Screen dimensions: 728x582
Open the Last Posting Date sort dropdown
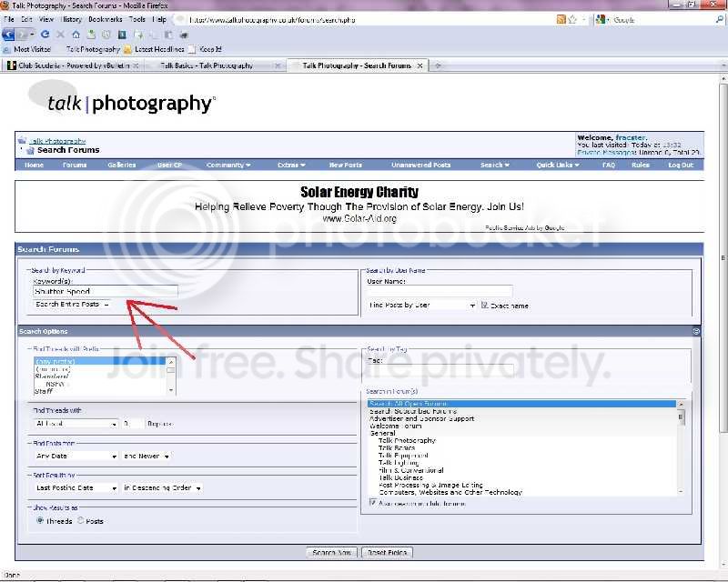tap(76, 487)
